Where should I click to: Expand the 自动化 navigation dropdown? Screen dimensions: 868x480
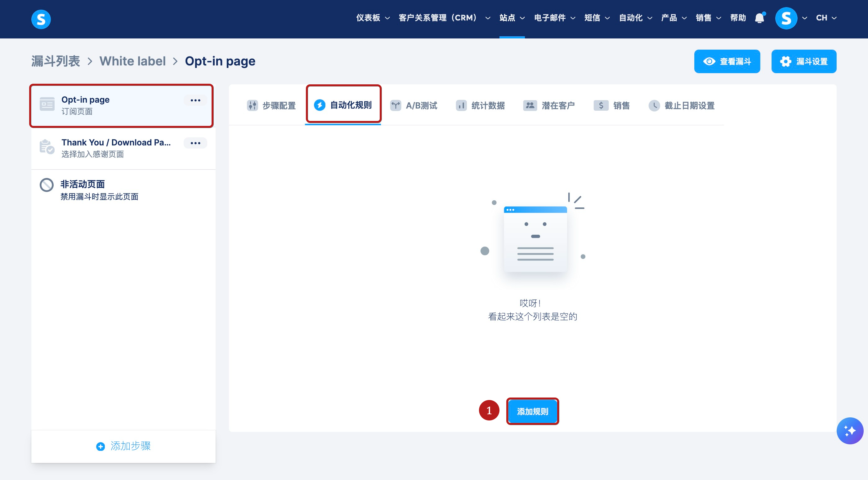pos(635,18)
